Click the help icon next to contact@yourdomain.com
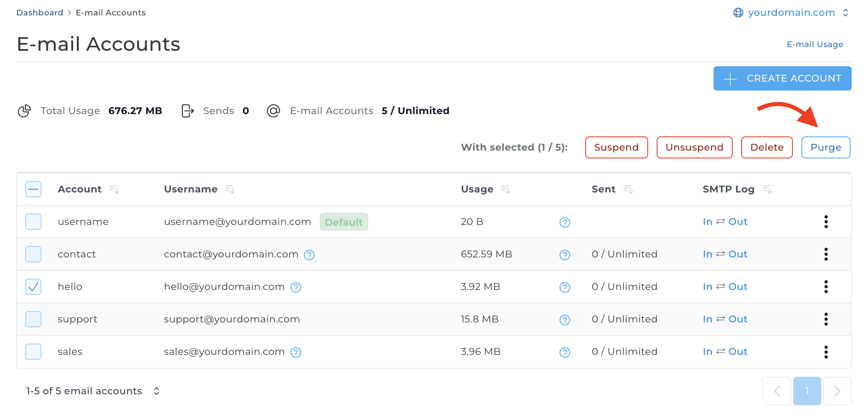The image size is (868, 415). tap(309, 255)
